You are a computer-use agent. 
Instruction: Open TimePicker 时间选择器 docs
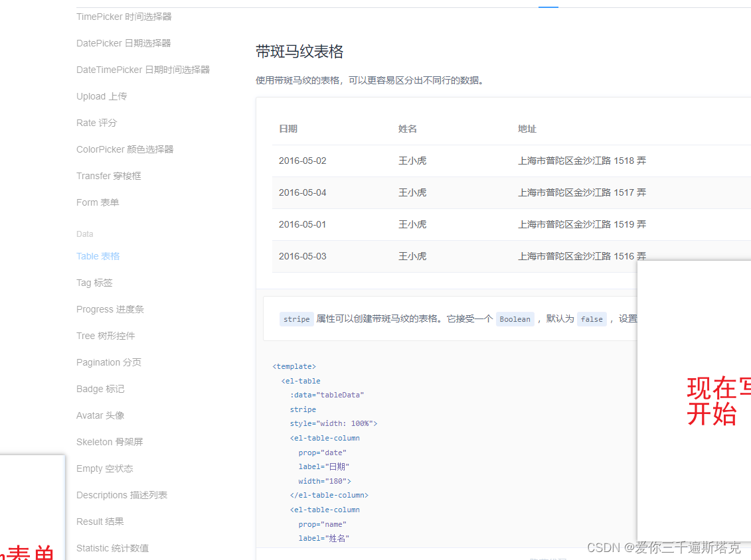[x=124, y=17]
